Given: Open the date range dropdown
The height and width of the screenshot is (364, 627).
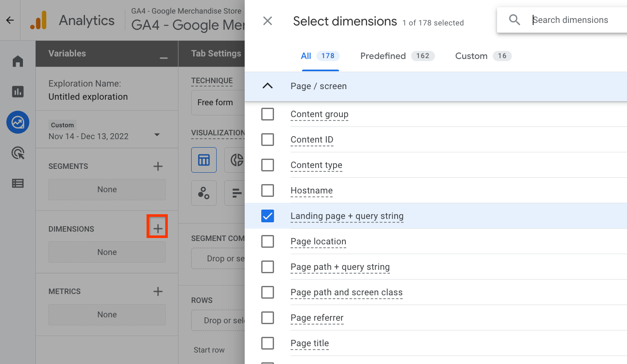Looking at the screenshot, I should pos(157,135).
